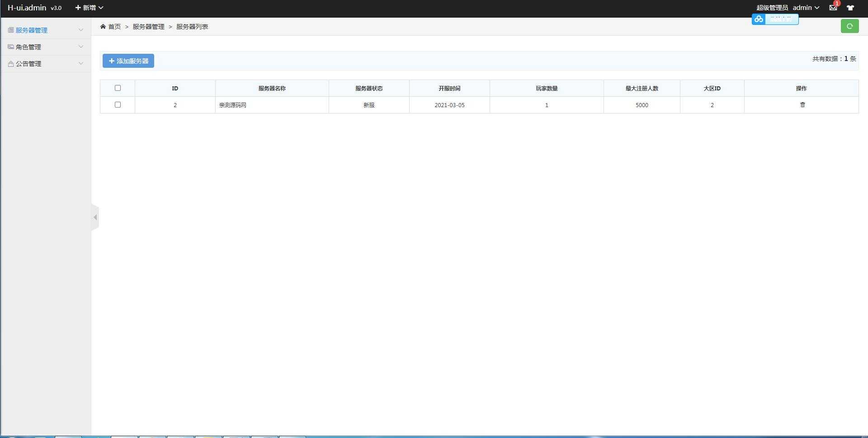Viewport: 868px width, 438px height.
Task: Click the 服务器管理 sidebar icon
Action: [x=11, y=30]
